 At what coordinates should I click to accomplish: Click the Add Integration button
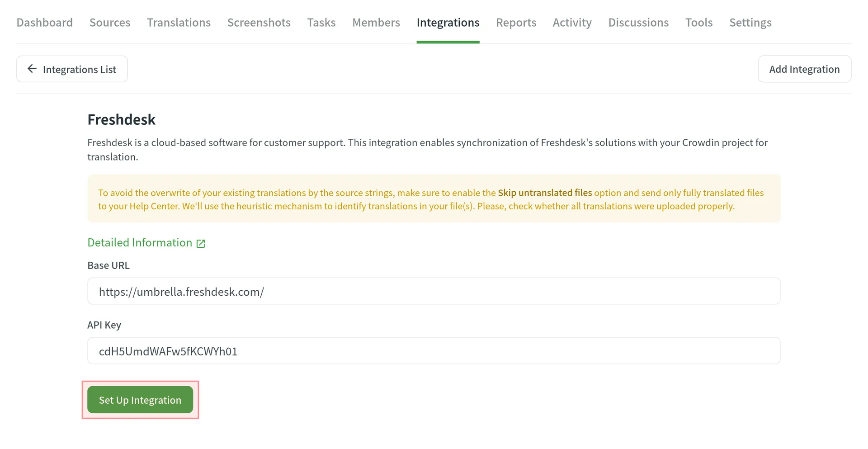coord(804,69)
